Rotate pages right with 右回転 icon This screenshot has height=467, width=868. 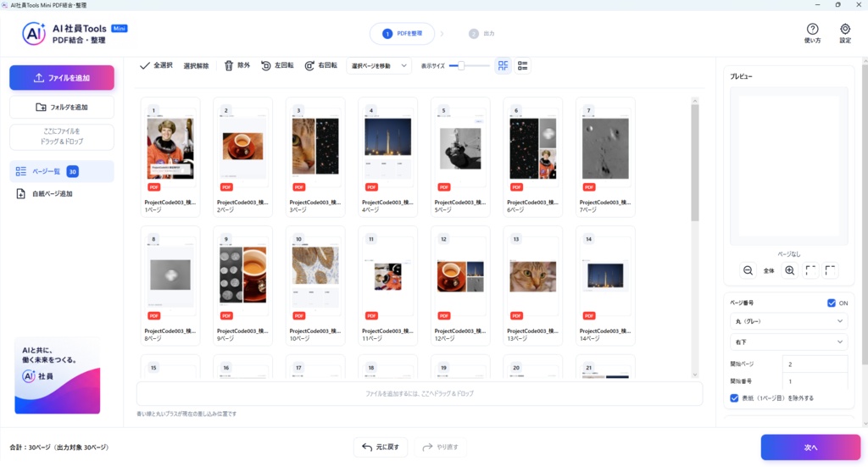coord(309,66)
